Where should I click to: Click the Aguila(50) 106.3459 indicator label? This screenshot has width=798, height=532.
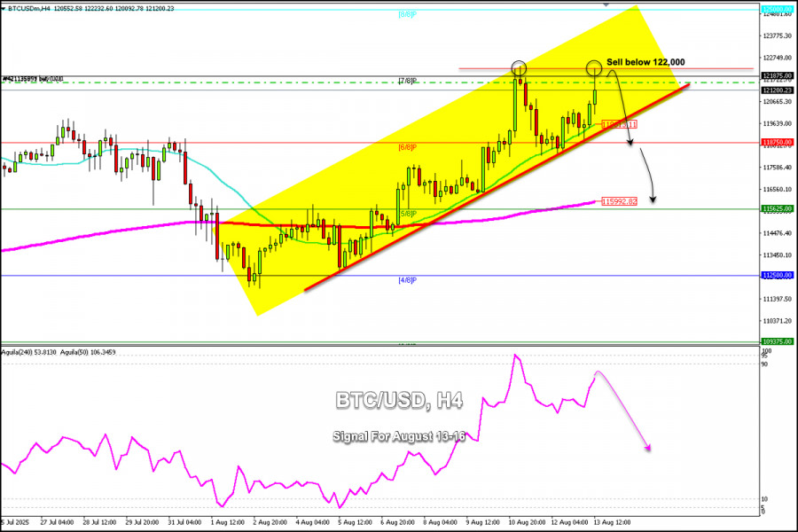(x=88, y=352)
